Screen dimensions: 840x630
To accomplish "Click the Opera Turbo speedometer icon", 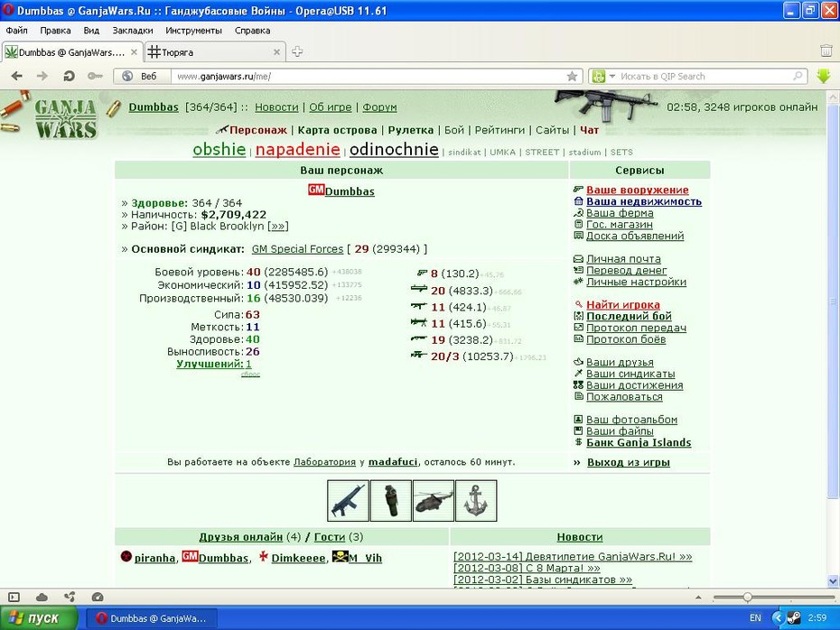I will click(x=97, y=597).
